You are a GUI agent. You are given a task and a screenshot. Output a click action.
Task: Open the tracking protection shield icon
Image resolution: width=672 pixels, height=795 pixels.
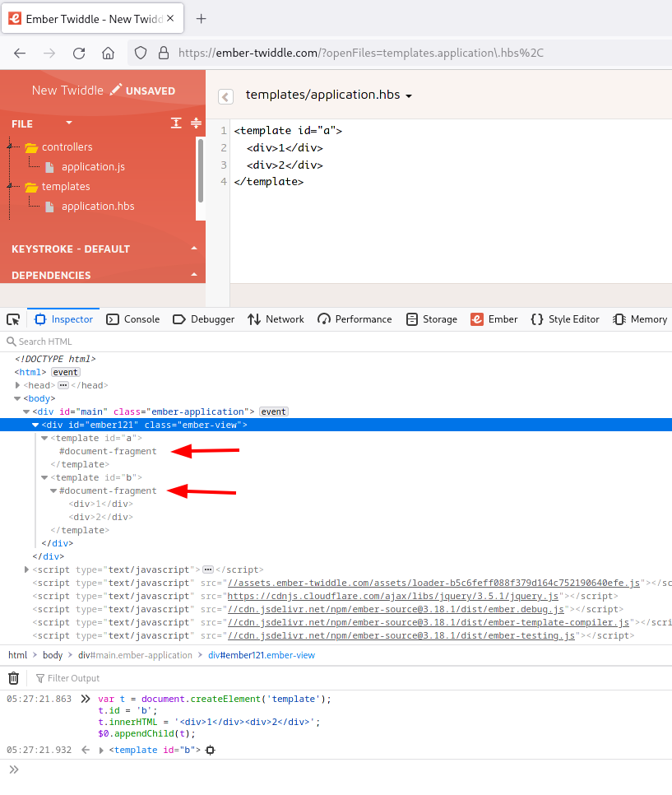coord(141,53)
